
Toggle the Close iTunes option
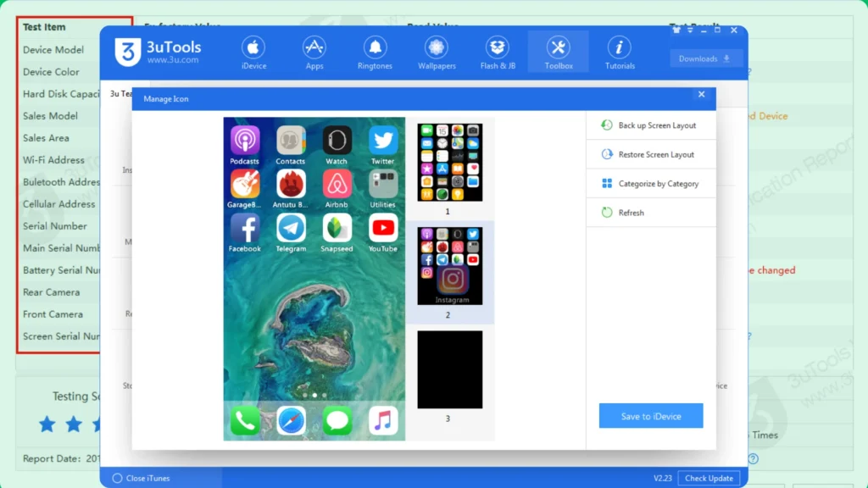click(142, 478)
